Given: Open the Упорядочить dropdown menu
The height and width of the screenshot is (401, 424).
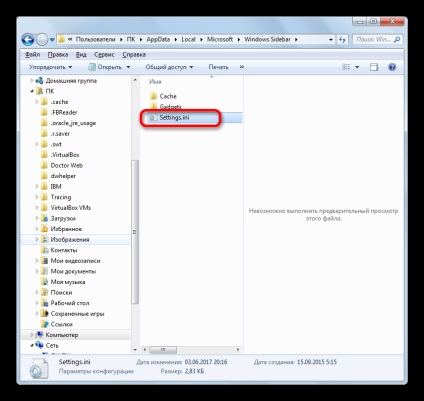Looking at the screenshot, I should click(50, 67).
